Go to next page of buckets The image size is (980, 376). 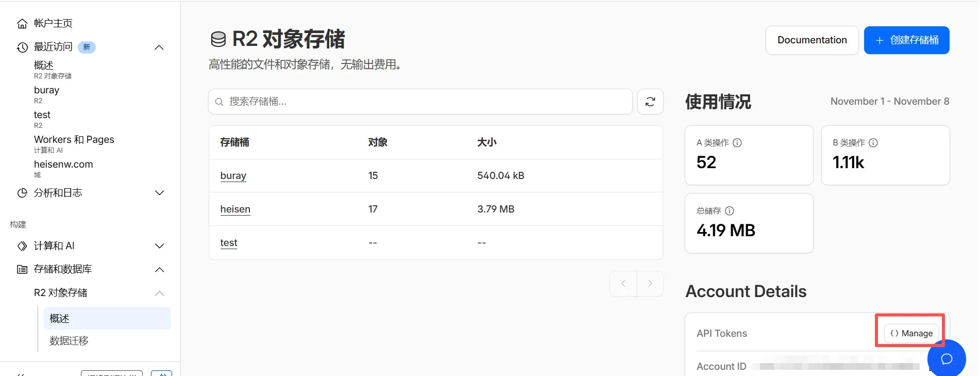[x=650, y=283]
